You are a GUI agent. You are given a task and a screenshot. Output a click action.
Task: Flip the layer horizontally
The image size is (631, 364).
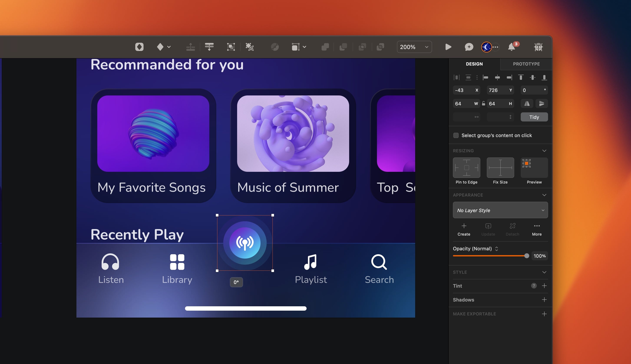tap(527, 103)
